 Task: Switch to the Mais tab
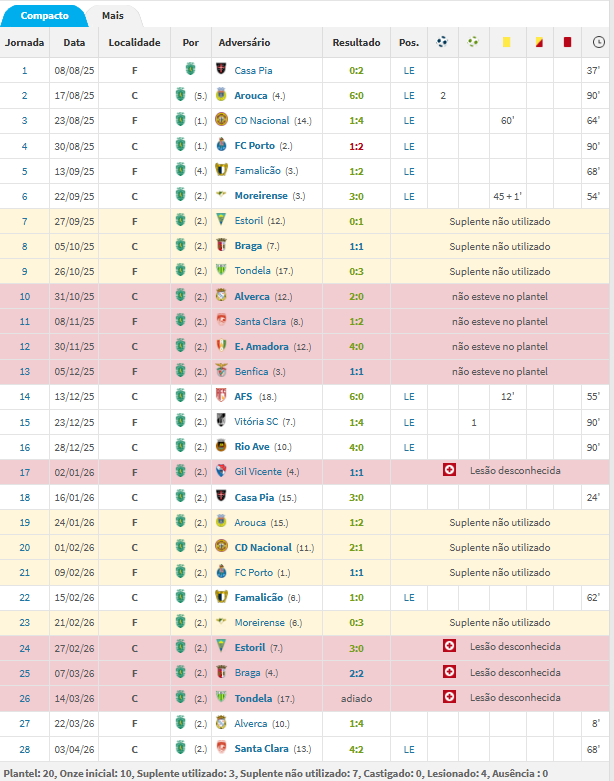click(x=113, y=16)
